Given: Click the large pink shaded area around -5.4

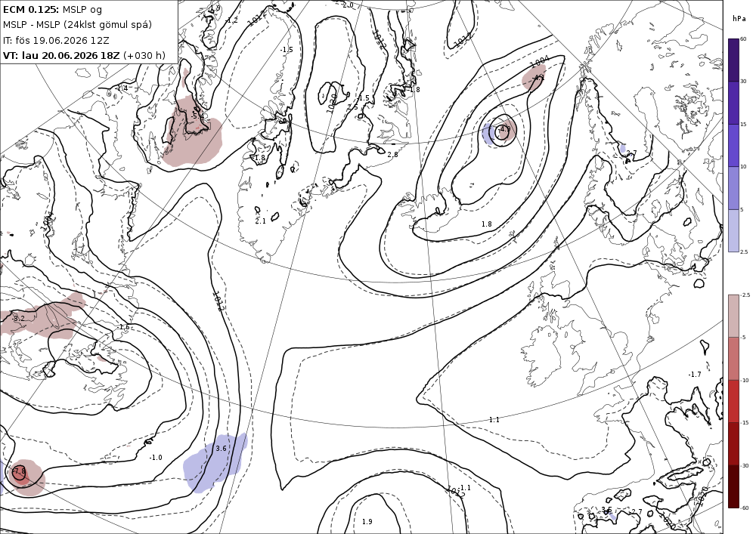Looking at the screenshot, I should (x=192, y=132).
